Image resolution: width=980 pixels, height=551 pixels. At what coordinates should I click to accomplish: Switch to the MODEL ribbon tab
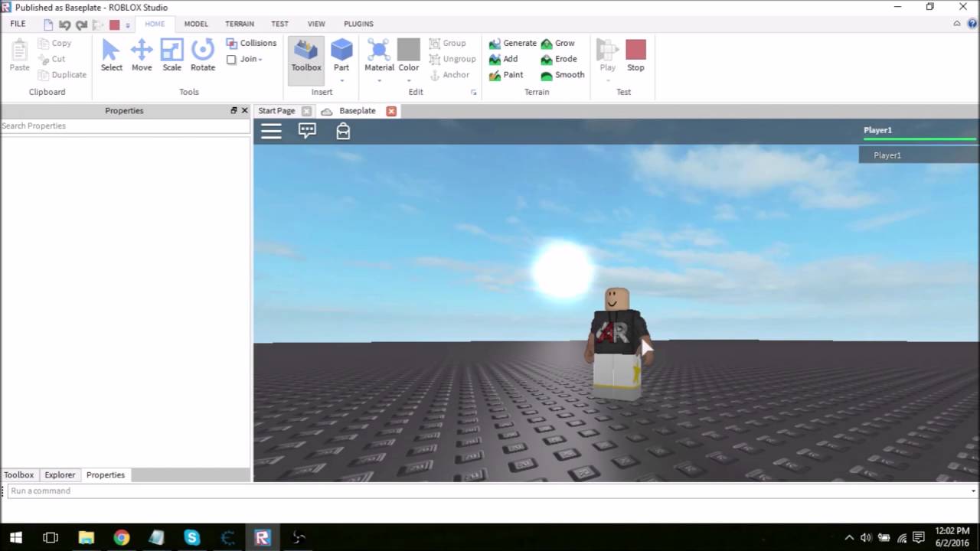196,24
